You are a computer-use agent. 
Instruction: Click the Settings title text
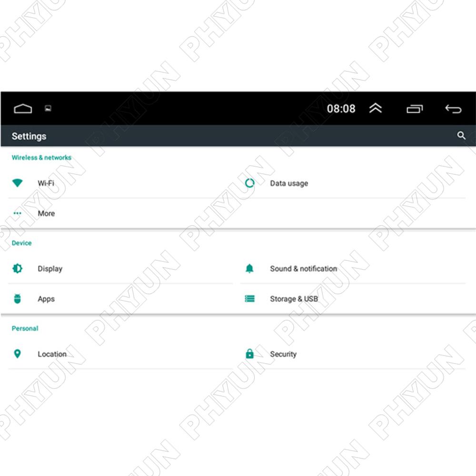(x=29, y=136)
